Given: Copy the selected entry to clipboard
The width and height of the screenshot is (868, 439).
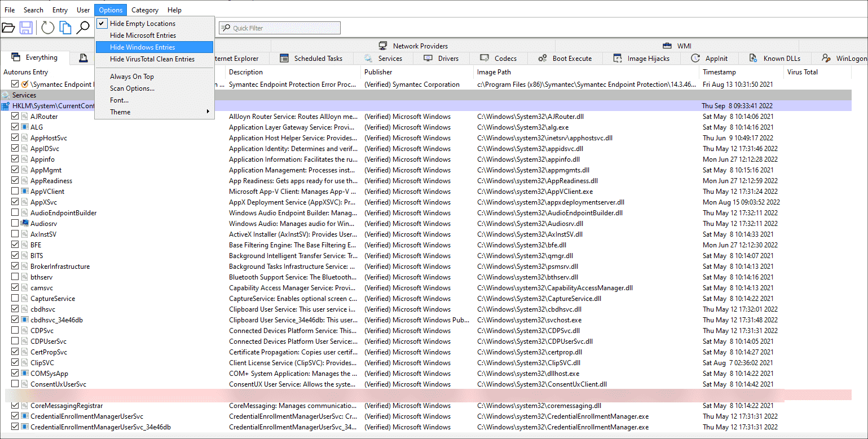Looking at the screenshot, I should click(x=65, y=27).
